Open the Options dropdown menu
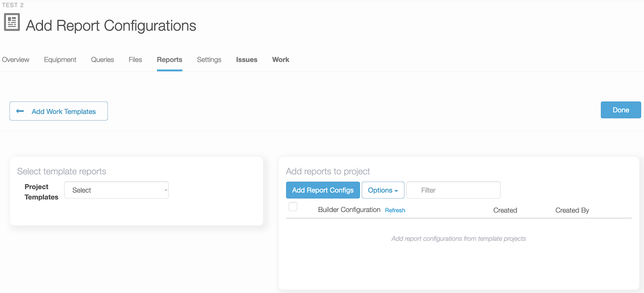The image size is (644, 293). tap(383, 190)
